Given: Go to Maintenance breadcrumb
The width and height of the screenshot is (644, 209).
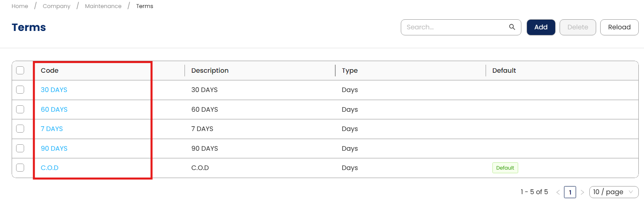Looking at the screenshot, I should [103, 6].
